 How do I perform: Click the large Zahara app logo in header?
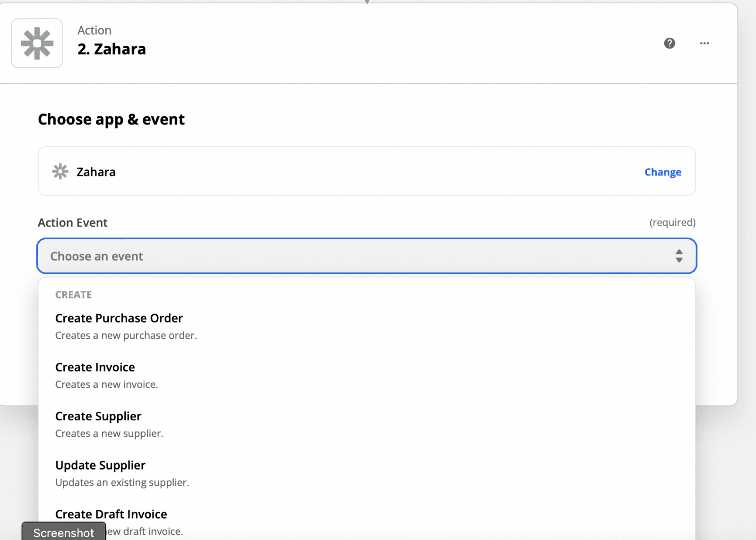(37, 43)
